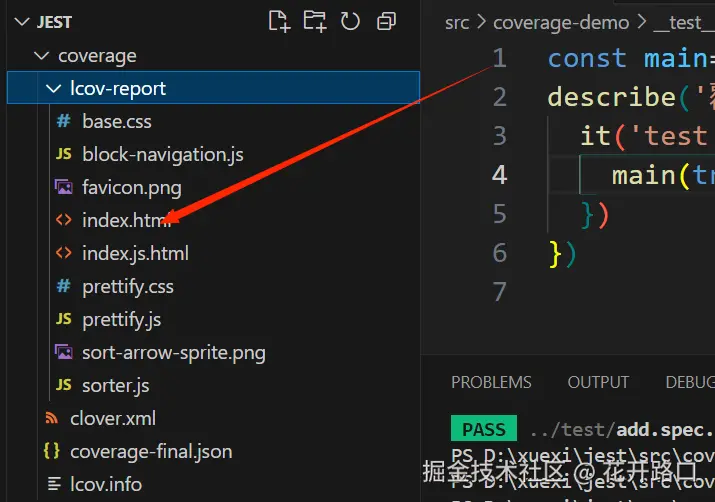Switch to the OUTPUT panel tab
The height and width of the screenshot is (502, 715).
pyautogui.click(x=598, y=382)
